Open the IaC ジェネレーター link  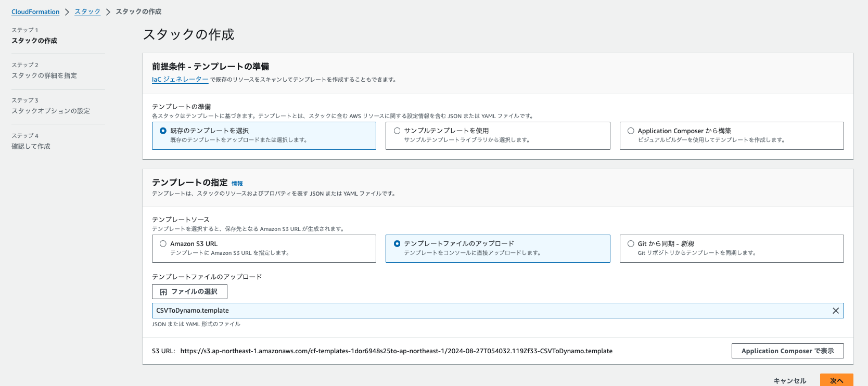pyautogui.click(x=180, y=80)
